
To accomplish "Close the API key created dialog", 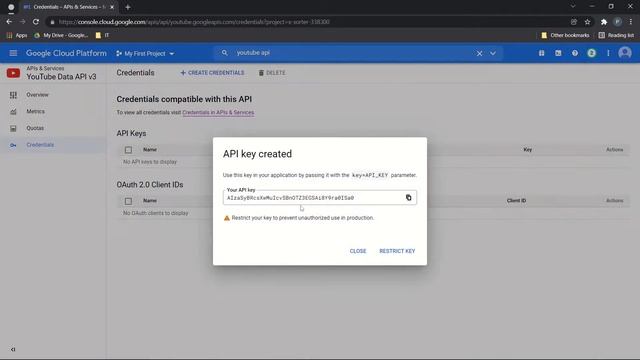I will pos(358,251).
